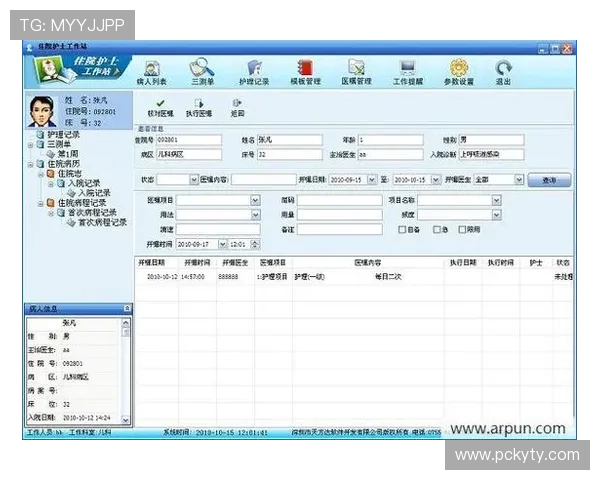
Task: Open the end date 2010-10-15 dropdown
Action: 435,180
